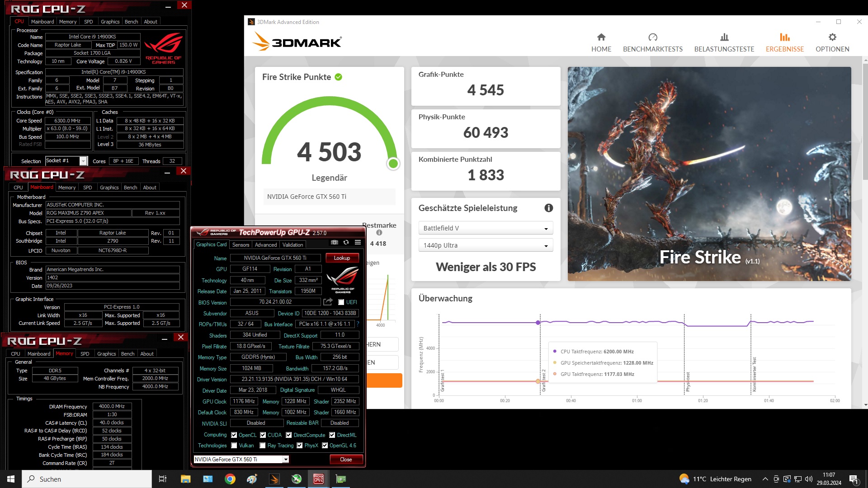
Task: Refresh GPU-Z with the refresh icon
Action: (346, 243)
